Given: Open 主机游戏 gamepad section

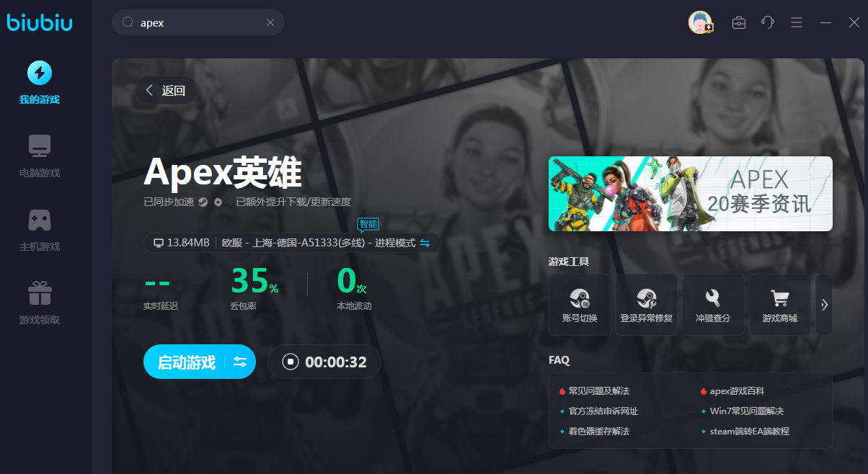Looking at the screenshot, I should (40, 230).
